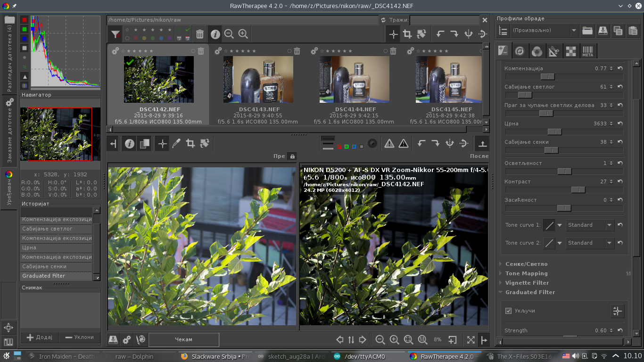Reset the Контраст slider value
The width and height of the screenshot is (644, 362).
click(620, 182)
